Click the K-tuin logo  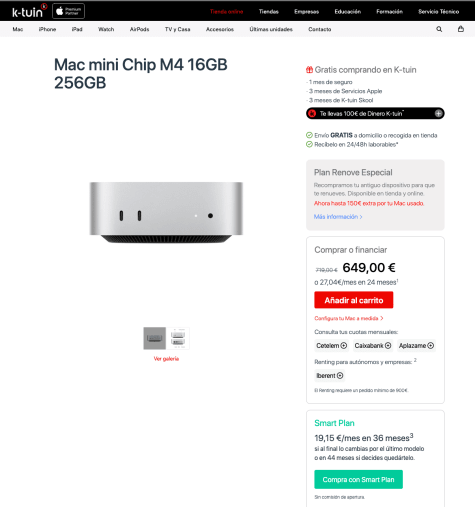coord(29,11)
